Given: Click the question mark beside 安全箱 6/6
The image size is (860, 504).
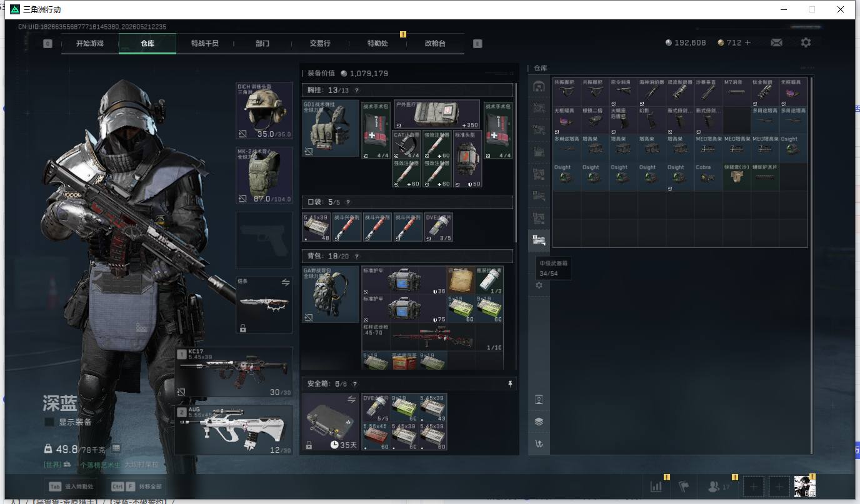Looking at the screenshot, I should (x=354, y=383).
